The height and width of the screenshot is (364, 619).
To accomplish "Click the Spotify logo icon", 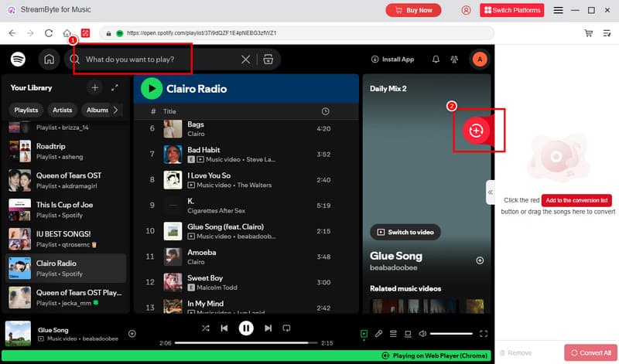I will [x=18, y=60].
